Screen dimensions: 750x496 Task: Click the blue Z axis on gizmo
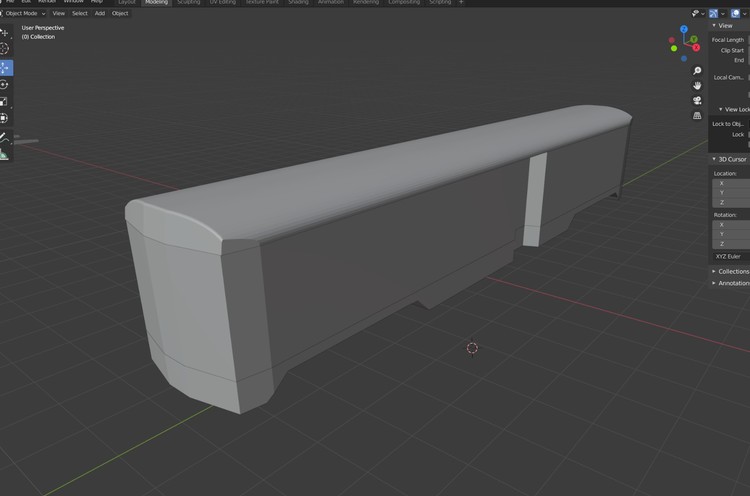(x=684, y=30)
